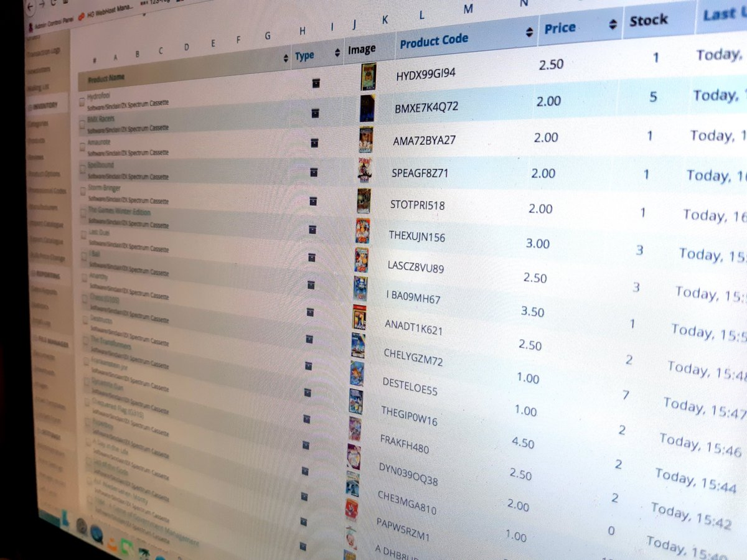Select FILE MANAGER section in sidebar

coord(52,341)
